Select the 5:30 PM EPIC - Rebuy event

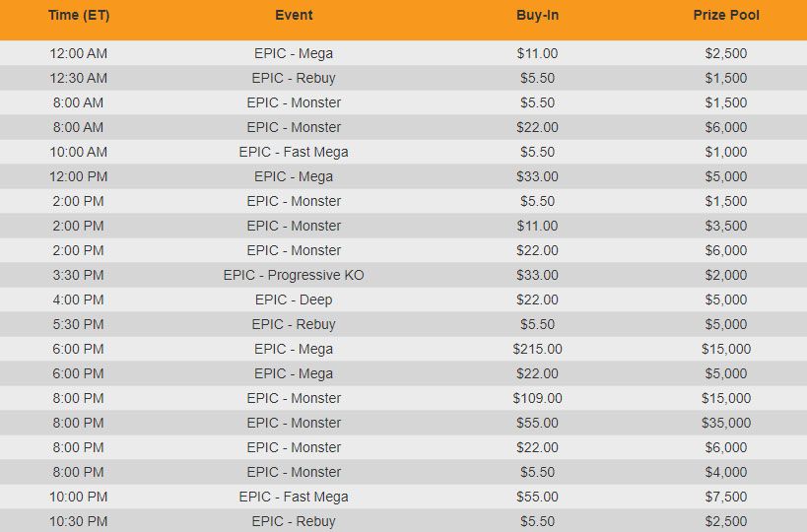[294, 325]
